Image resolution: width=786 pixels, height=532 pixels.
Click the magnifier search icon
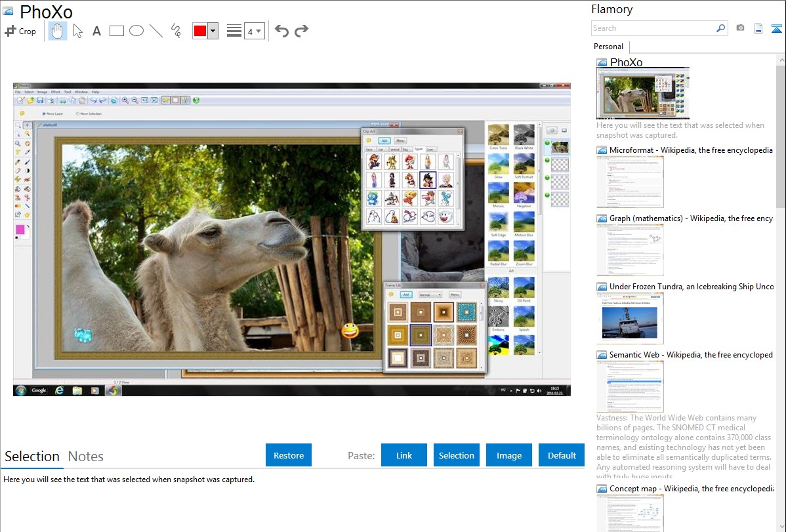721,28
